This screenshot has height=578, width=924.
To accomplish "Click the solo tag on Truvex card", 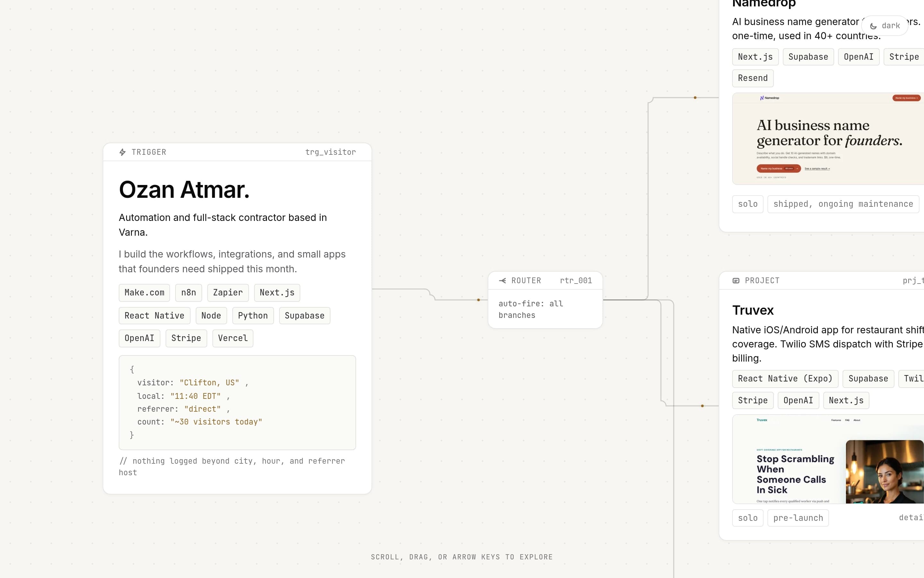I will [x=748, y=518].
